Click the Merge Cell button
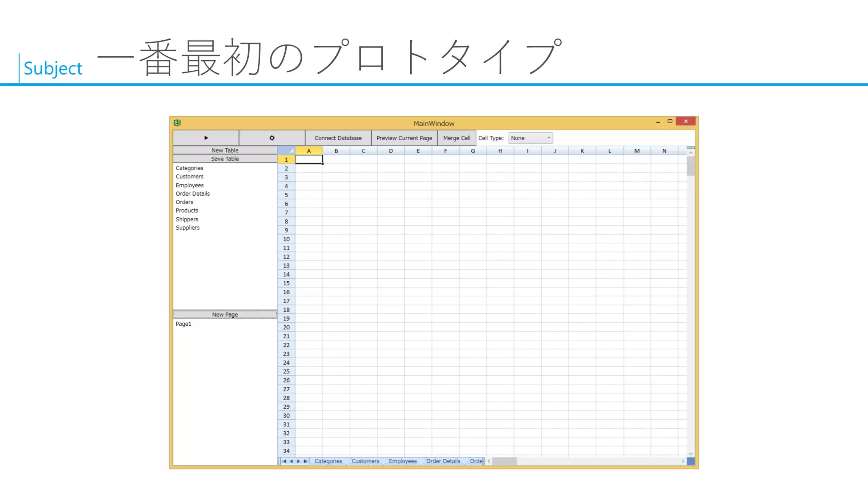The height and width of the screenshot is (488, 868). click(x=456, y=138)
